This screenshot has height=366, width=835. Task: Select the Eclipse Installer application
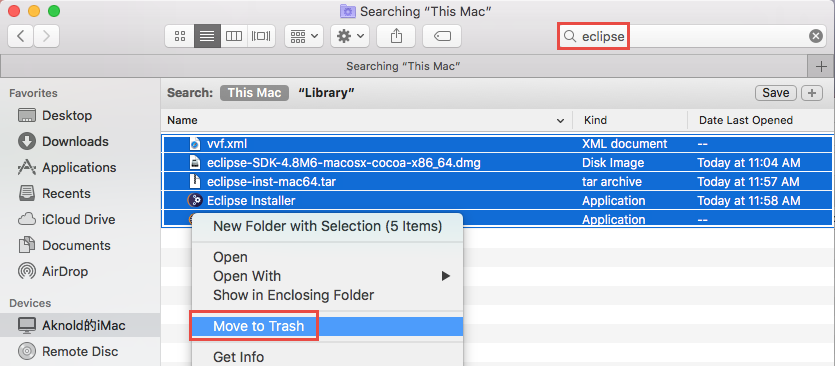(497, 201)
